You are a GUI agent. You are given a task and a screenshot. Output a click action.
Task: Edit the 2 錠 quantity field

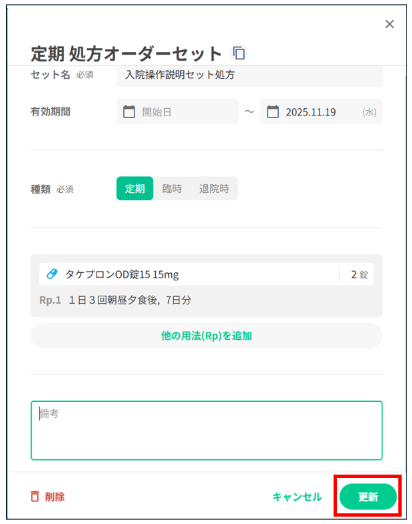coord(359,274)
